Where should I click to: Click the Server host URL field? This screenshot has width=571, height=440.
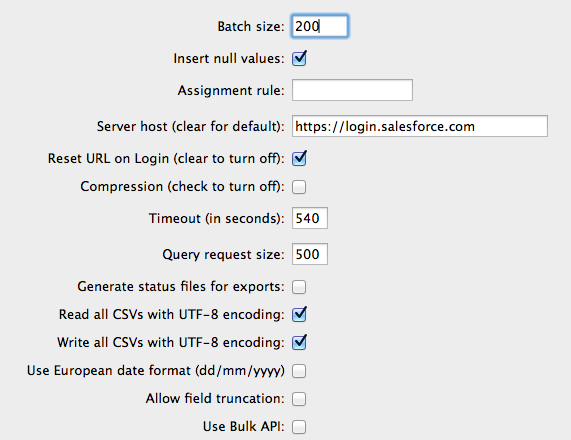tap(420, 126)
